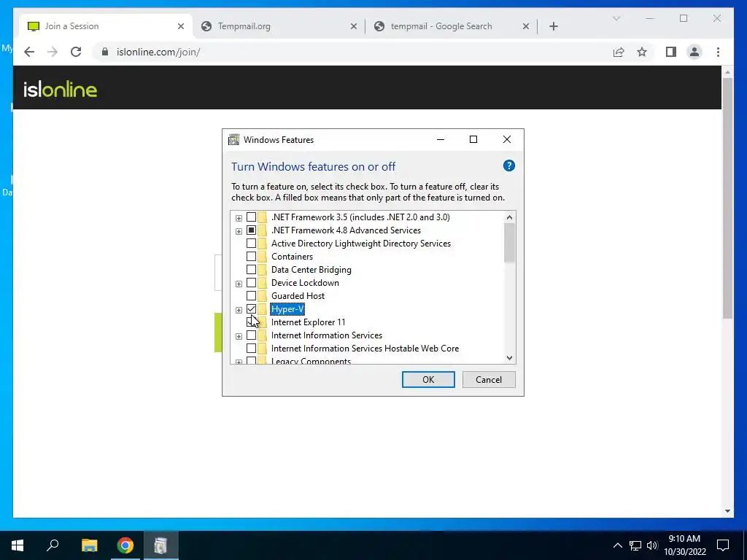Close the Join a Session tab
Image resolution: width=747 pixels, height=560 pixels.
tap(181, 26)
